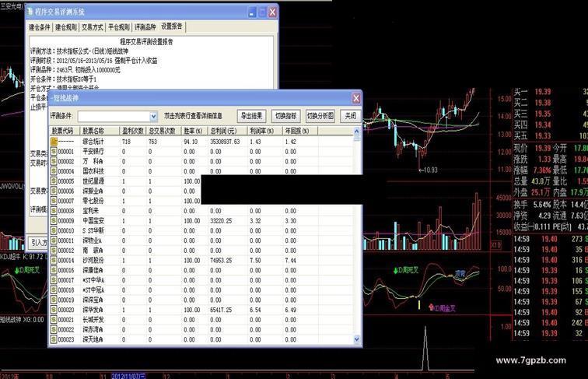Select the 平安银行 stock name
The image size is (588, 379).
click(93, 151)
